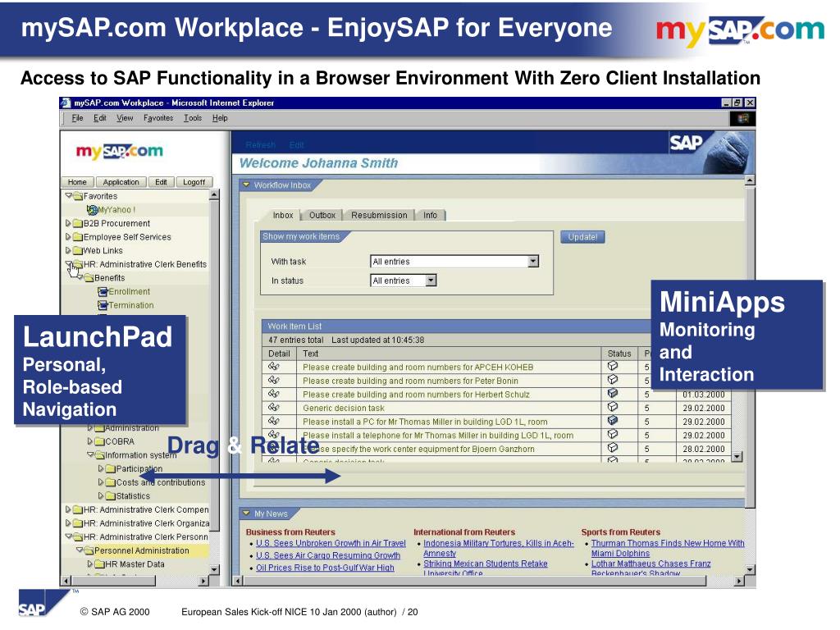Click the Web Links folder icon
Screen dimensions: 840x630
click(x=78, y=251)
